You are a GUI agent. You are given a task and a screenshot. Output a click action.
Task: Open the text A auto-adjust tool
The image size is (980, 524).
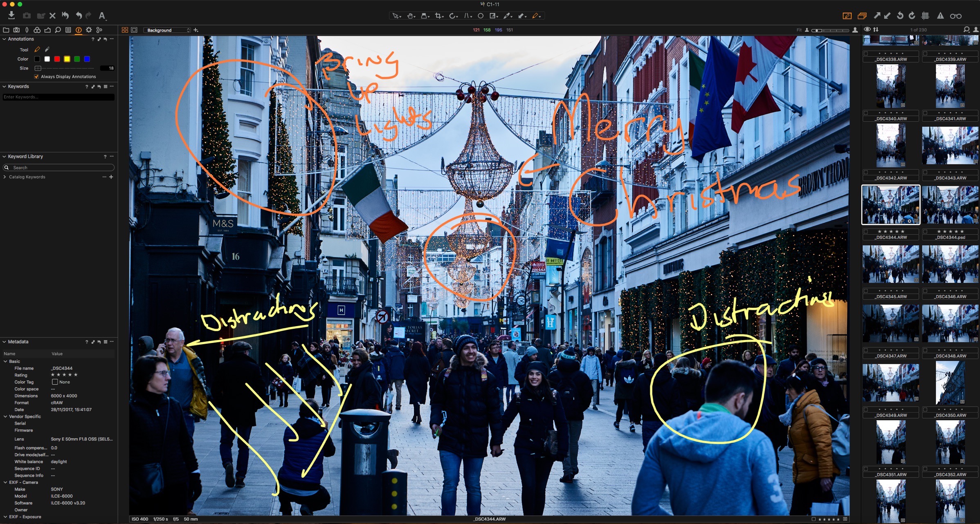pyautogui.click(x=102, y=16)
